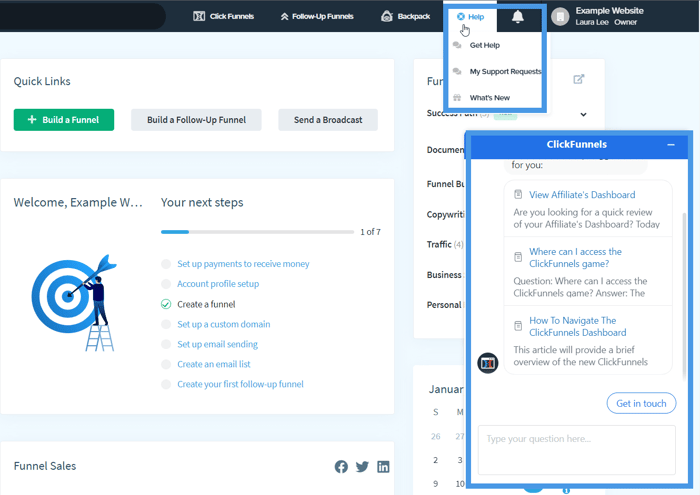Click the chat icon beside My Support Requests
The width and height of the screenshot is (700, 495).
[457, 71]
